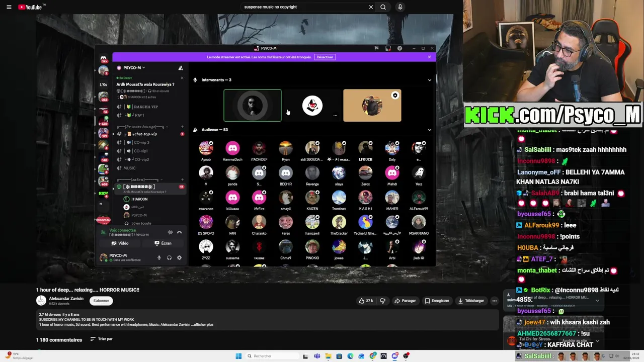This screenshot has height=362, width=644.
Task: Toggle noise suppression waveform icon
Action: (170, 232)
